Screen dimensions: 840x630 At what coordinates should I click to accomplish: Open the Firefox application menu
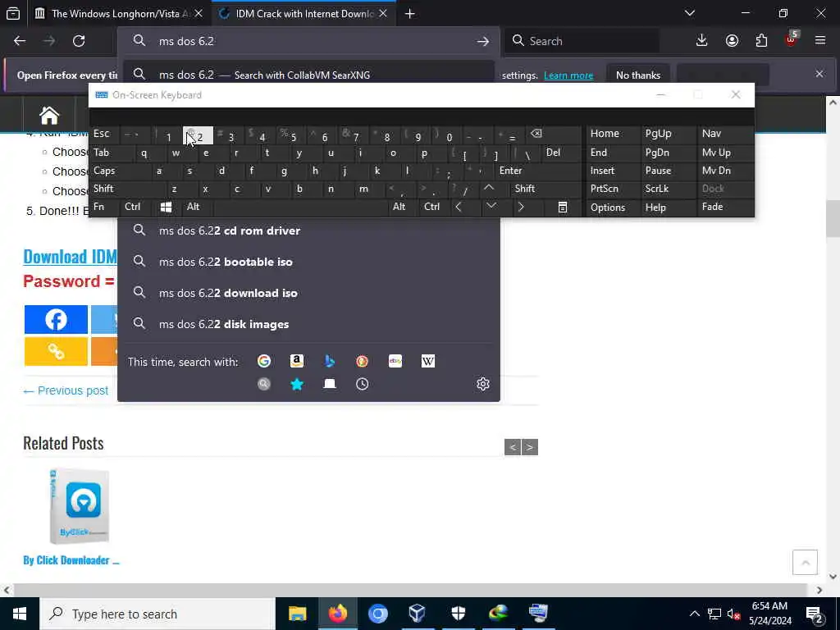click(820, 41)
